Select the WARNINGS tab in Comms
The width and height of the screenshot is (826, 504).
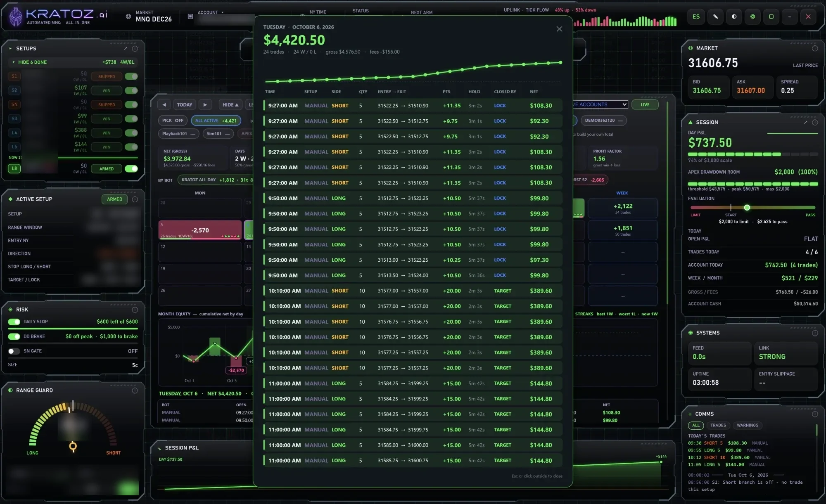(x=747, y=425)
